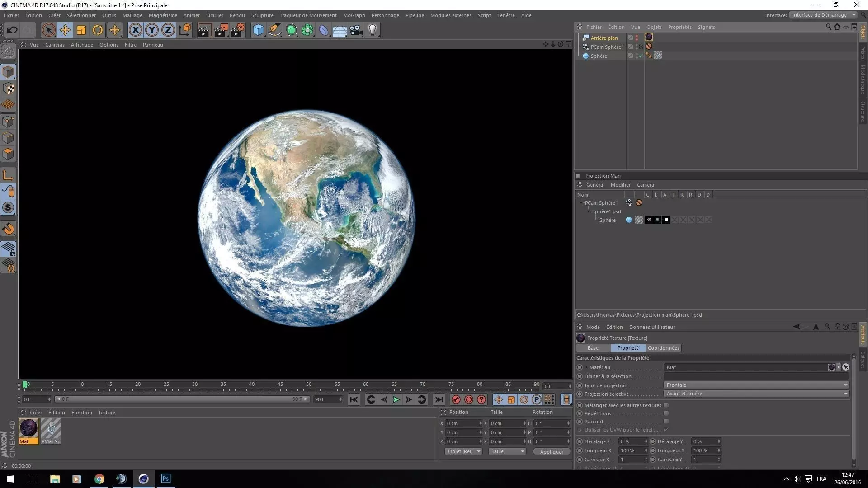The image size is (868, 488).
Task: Toggle autokeying button
Action: [469, 399]
